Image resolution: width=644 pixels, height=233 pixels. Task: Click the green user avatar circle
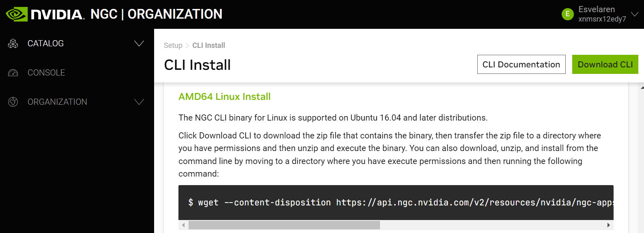coord(567,14)
